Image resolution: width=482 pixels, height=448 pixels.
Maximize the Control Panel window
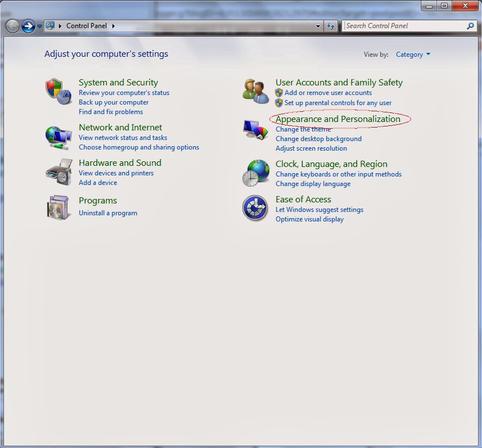[444, 6]
